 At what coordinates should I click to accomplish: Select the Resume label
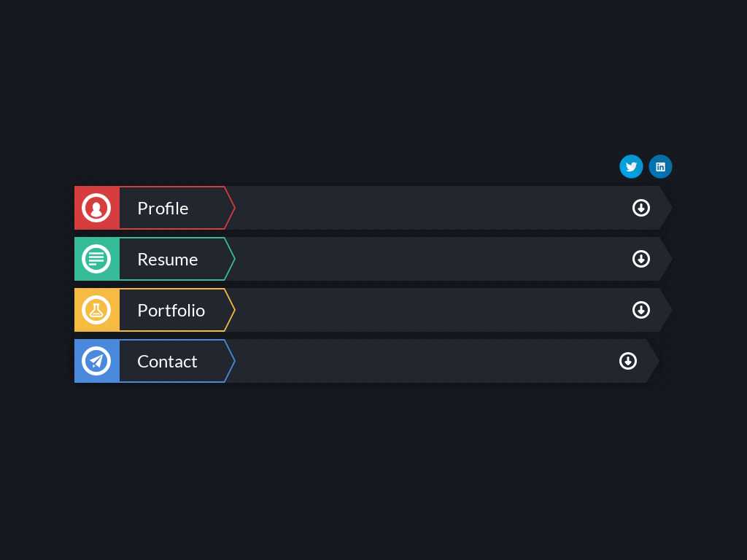click(167, 260)
